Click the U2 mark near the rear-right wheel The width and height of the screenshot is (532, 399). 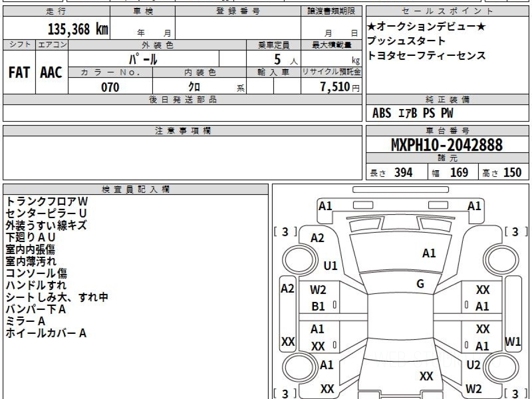click(x=473, y=365)
